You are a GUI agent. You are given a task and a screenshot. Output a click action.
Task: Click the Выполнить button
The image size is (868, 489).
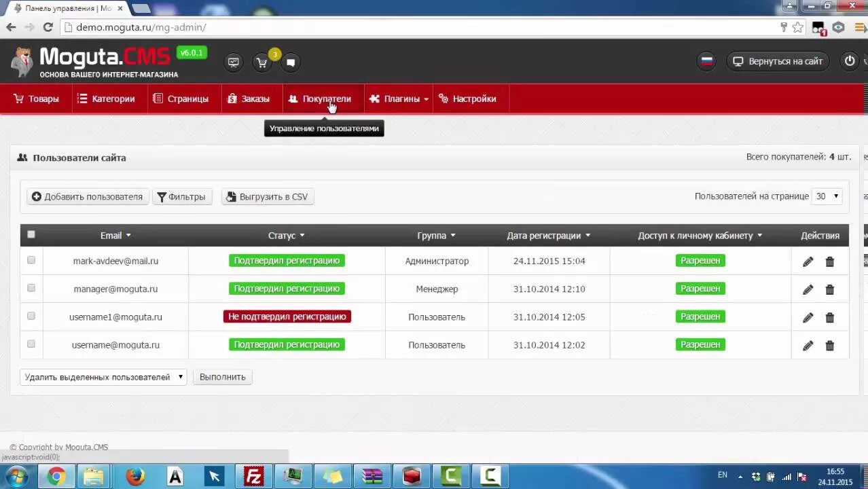click(222, 377)
